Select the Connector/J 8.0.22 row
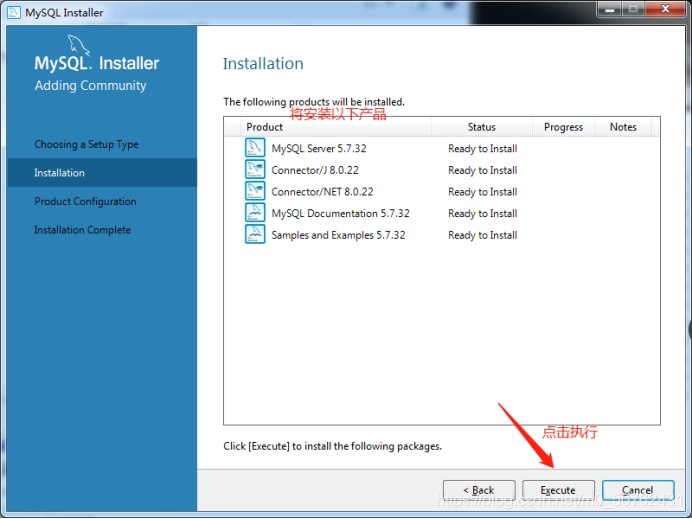 442,170
